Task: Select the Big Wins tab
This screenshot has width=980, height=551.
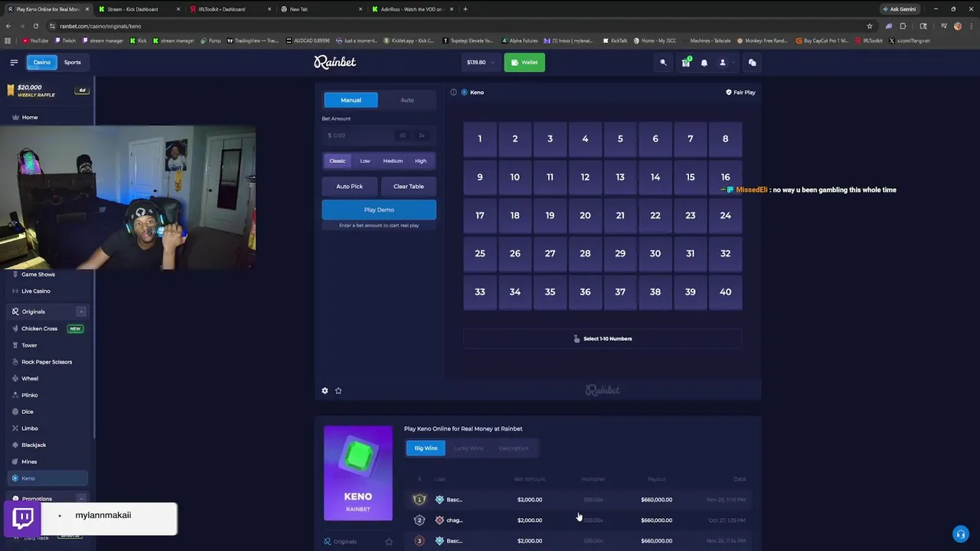Action: [426, 448]
